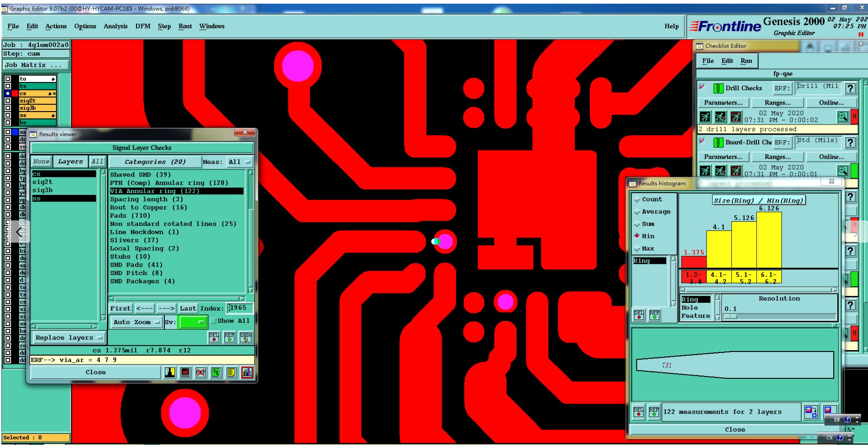Click the first running-man icon under Board-Drill Checks

(x=705, y=171)
